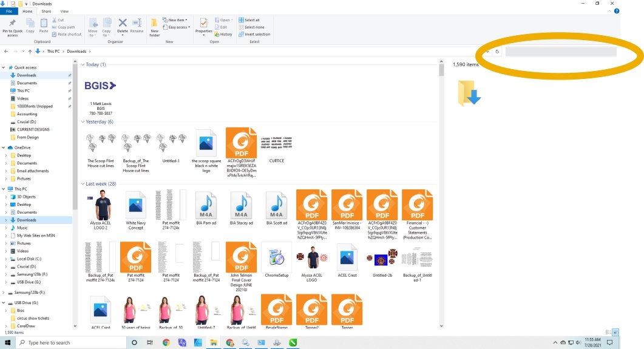644x349 pixels.
Task: Click the Cortana circle icon
Action: [134, 342]
